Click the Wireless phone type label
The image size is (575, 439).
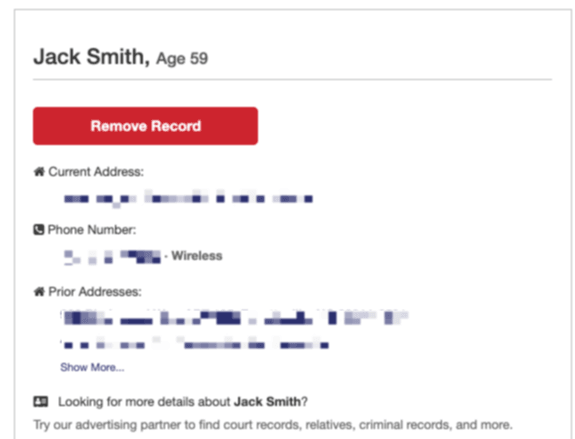click(x=197, y=256)
